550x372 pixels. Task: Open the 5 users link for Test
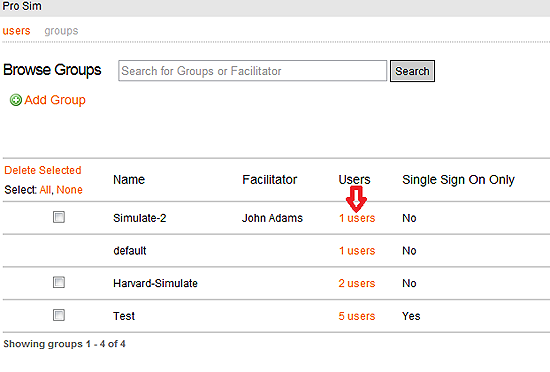pos(357,316)
